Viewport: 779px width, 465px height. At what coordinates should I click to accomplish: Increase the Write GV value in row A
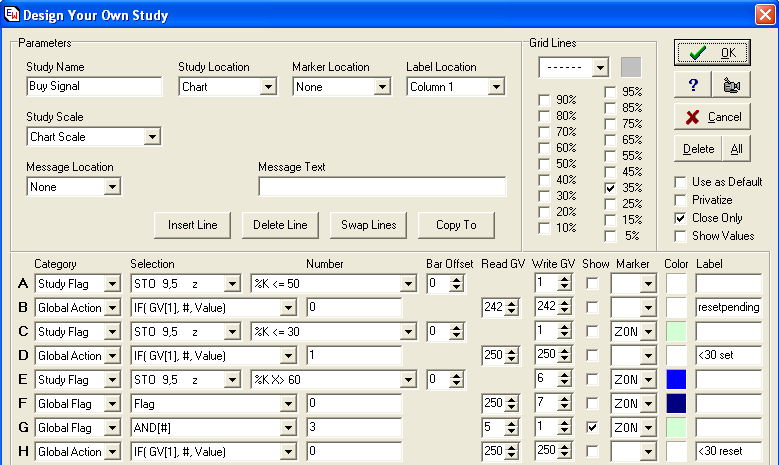563,280
